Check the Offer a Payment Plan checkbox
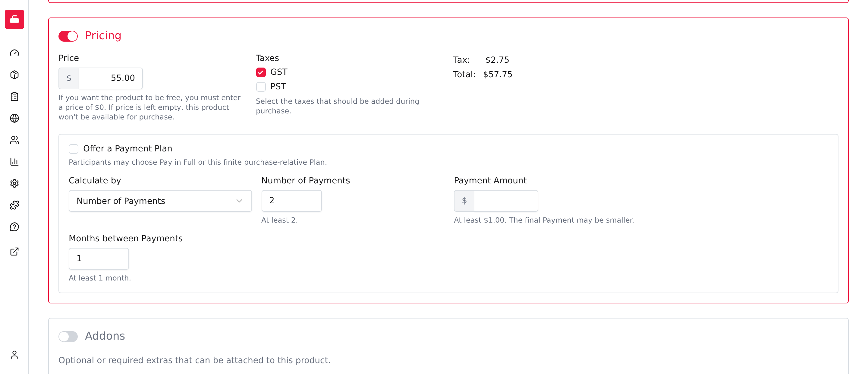The width and height of the screenshot is (868, 374). (x=74, y=149)
